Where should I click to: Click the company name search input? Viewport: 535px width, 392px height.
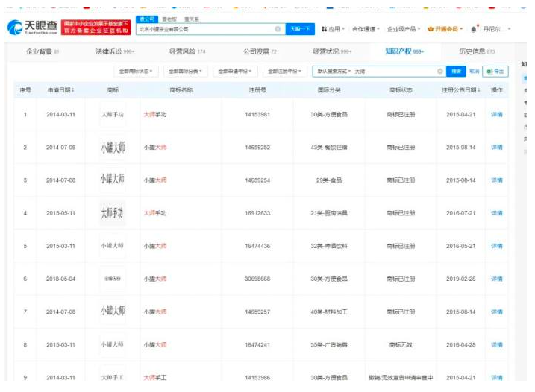(205, 29)
